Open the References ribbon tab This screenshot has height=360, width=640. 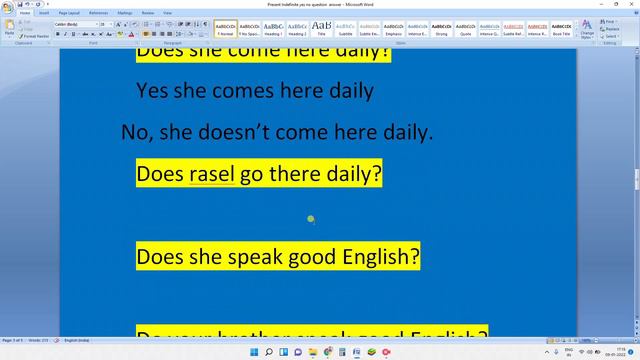98,13
